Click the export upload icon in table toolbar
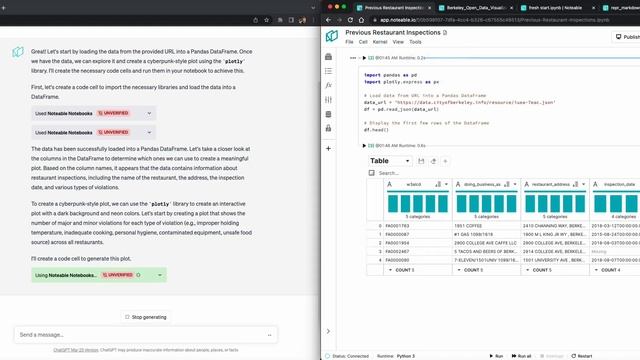Image resolution: width=640 pixels, height=360 pixels. point(433,161)
